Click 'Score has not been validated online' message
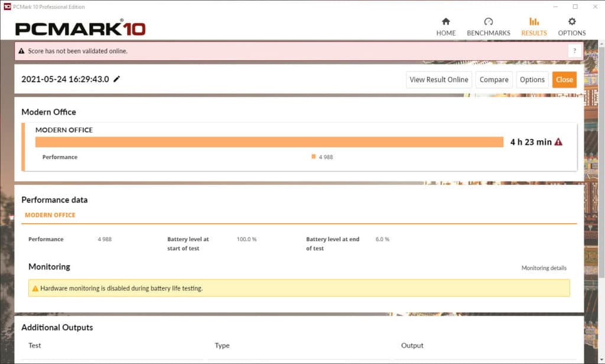Viewport: 605px width, 364px height. [77, 51]
